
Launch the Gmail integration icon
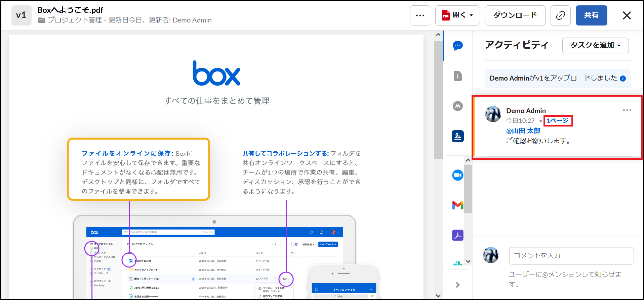coord(457,205)
